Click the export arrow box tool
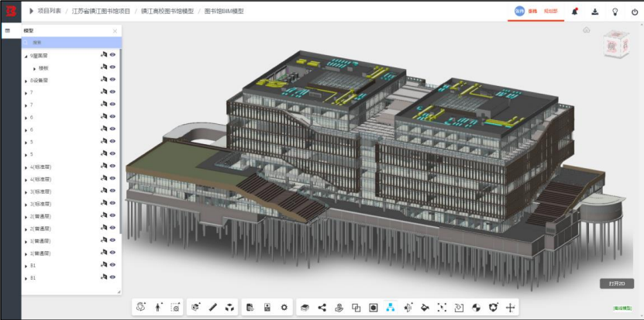The height and width of the screenshot is (320, 644). pyautogui.click(x=459, y=308)
